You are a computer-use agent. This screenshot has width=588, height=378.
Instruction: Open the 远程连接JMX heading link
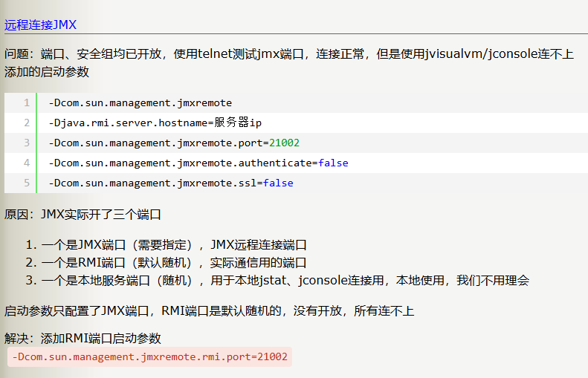(x=40, y=25)
